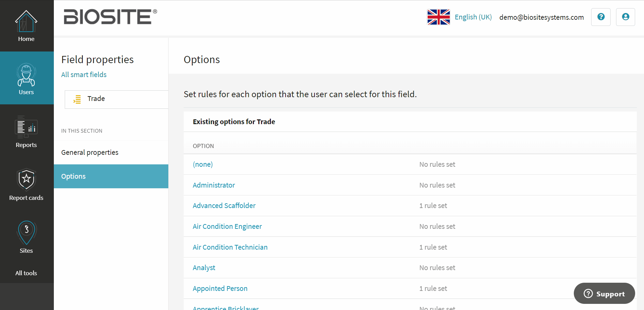Go back to All smart fields
The image size is (644, 310).
[84, 75]
